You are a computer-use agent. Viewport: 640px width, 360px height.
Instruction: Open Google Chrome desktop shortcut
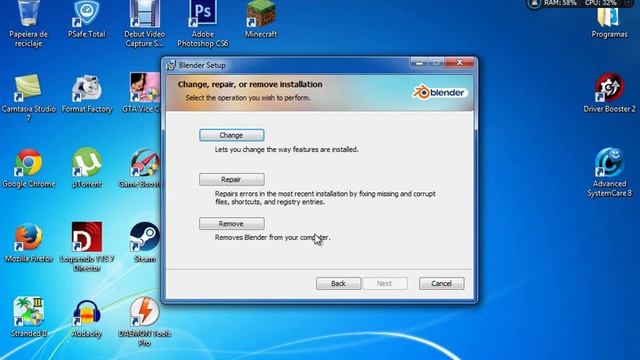(x=28, y=168)
